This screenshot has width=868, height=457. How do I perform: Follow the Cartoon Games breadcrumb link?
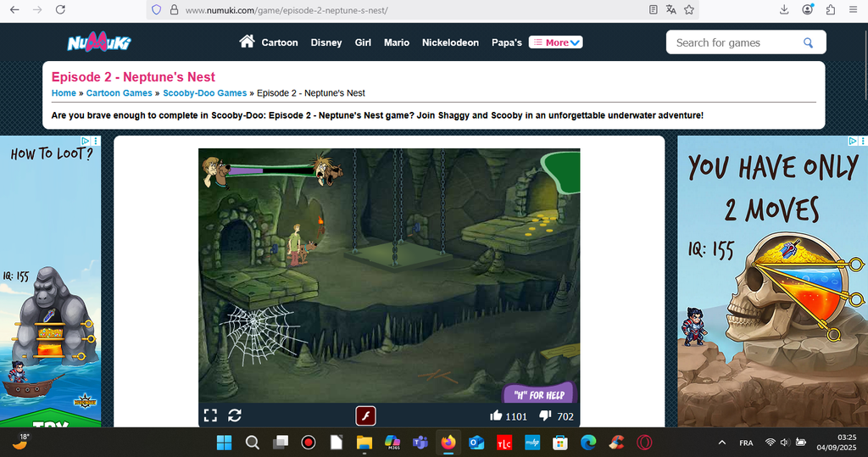[x=119, y=93]
